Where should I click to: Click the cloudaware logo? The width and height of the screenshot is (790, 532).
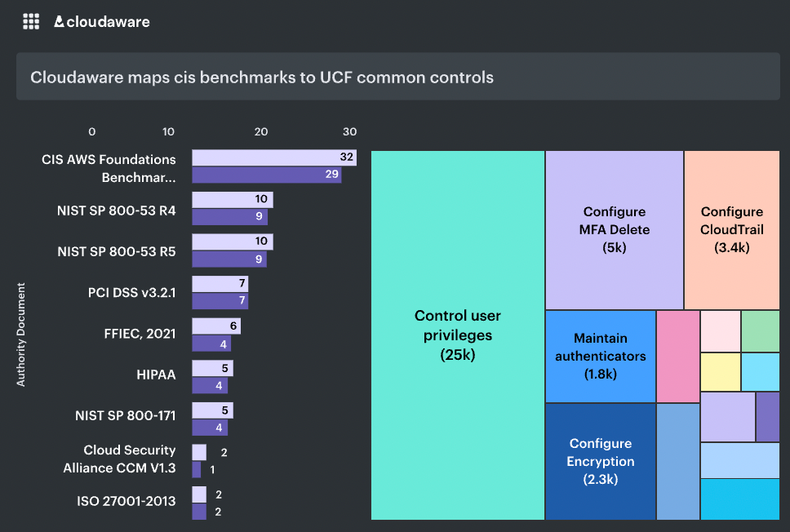(102, 22)
